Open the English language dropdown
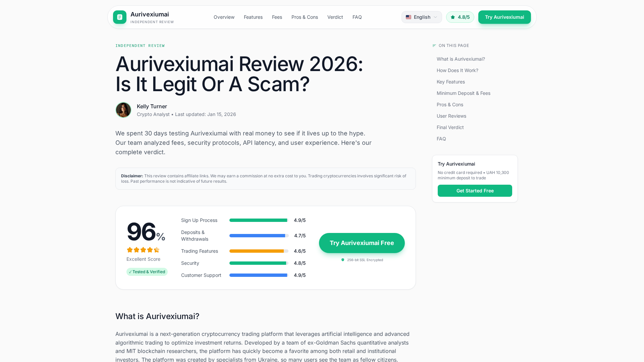 click(x=422, y=17)
